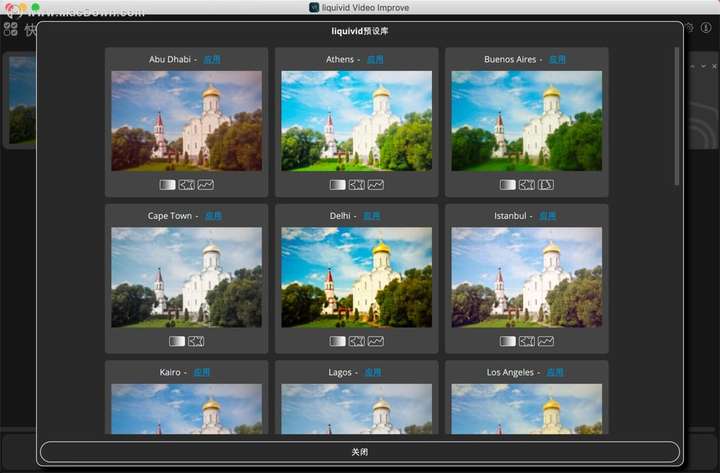
Task: Click the last icon under Buenos Aires preset
Action: point(546,185)
